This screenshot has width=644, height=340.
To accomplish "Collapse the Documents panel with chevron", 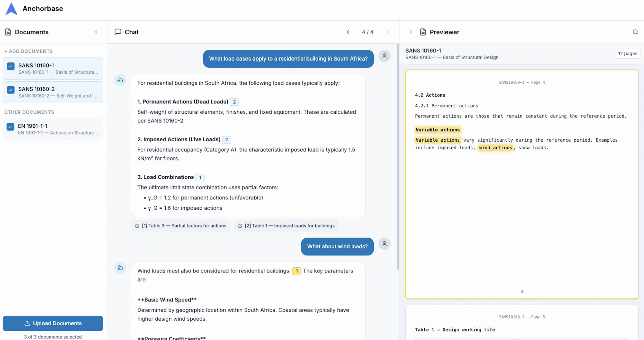I will tap(96, 32).
